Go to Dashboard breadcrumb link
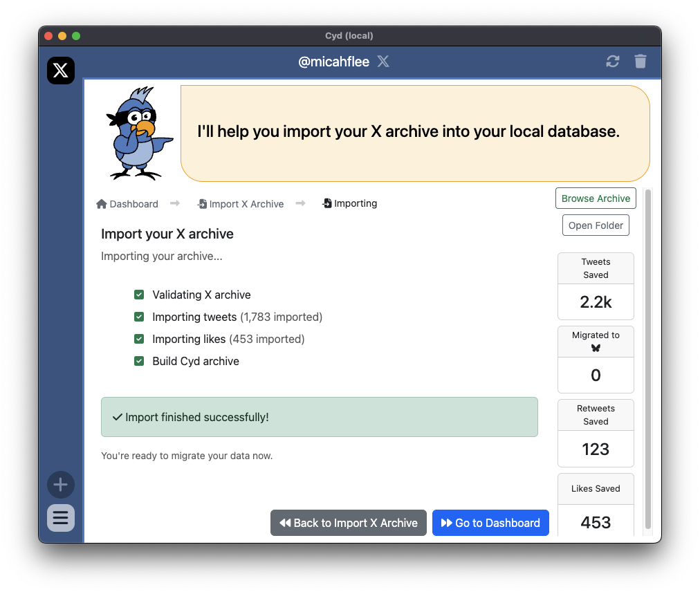This screenshot has height=594, width=700. coord(127,204)
